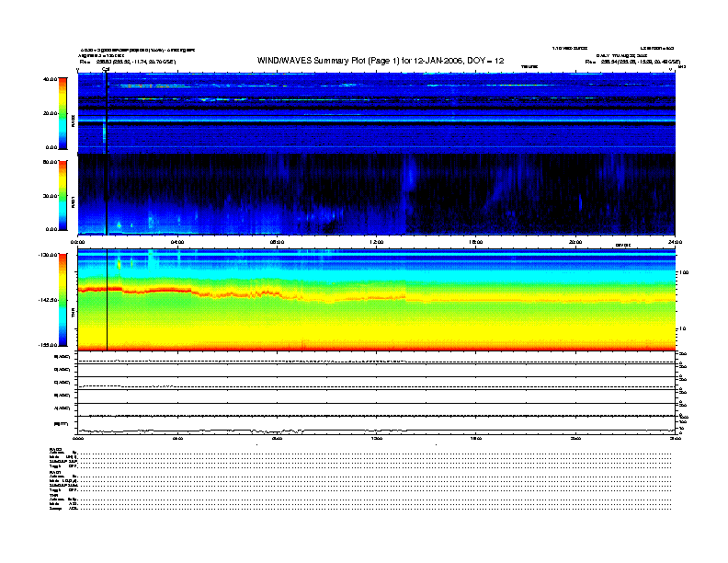The width and height of the screenshot is (728, 563).
Task: Select the 20.00 label on RAD2 color scale
Action: coord(50,113)
